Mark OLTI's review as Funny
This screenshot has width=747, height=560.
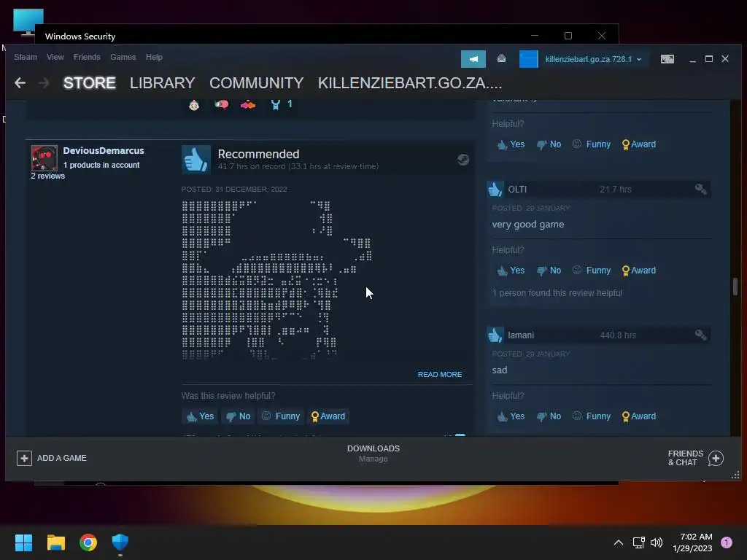[592, 271]
